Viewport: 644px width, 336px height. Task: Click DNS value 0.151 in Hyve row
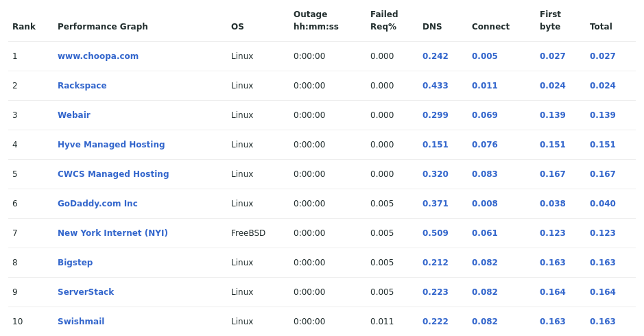436,145
